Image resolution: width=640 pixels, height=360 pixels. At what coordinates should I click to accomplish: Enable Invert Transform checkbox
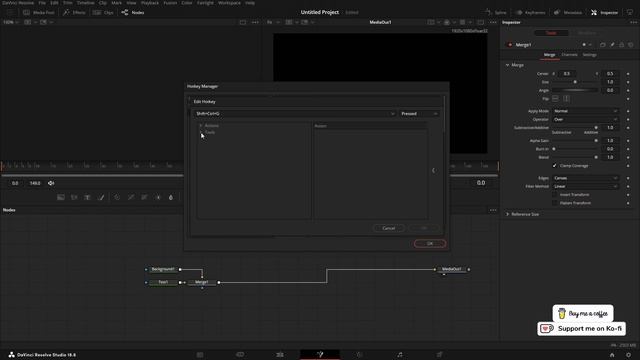click(x=554, y=195)
